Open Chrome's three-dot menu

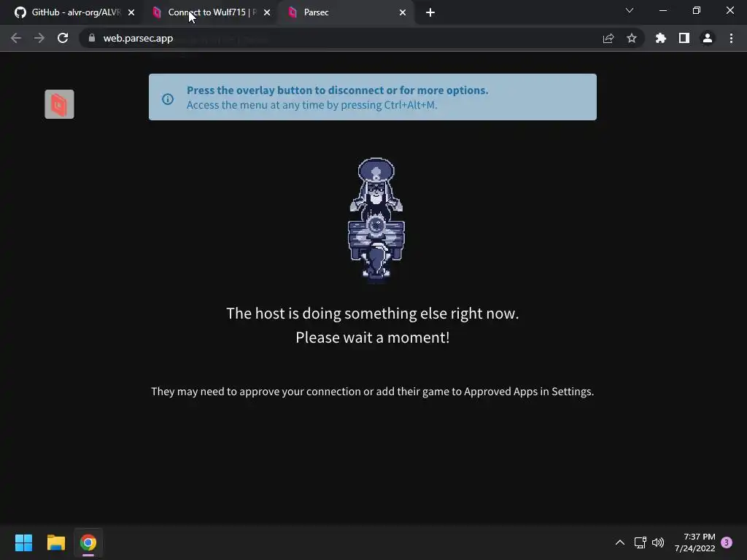pos(731,38)
